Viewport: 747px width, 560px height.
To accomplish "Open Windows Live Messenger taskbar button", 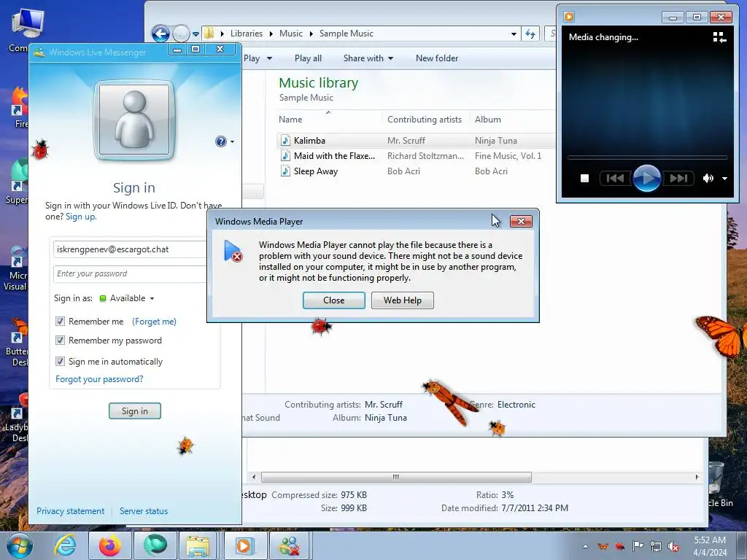I will 290,545.
